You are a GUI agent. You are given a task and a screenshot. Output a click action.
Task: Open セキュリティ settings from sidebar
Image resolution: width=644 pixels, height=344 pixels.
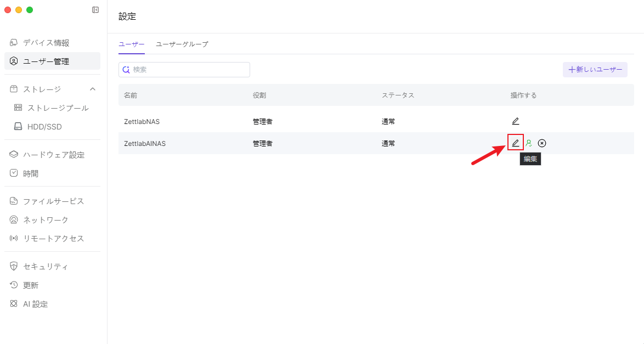pos(46,267)
